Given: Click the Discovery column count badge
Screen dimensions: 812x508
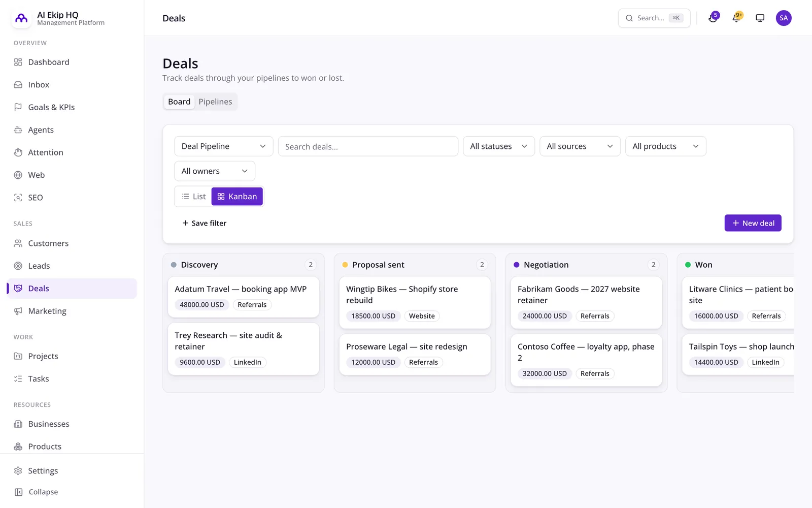Looking at the screenshot, I should [311, 265].
